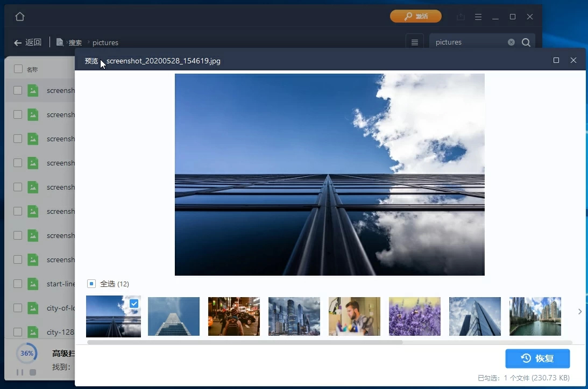This screenshot has height=389, width=588.
Task: Clear the 'pictures' search text with the X icon
Action: (x=511, y=42)
